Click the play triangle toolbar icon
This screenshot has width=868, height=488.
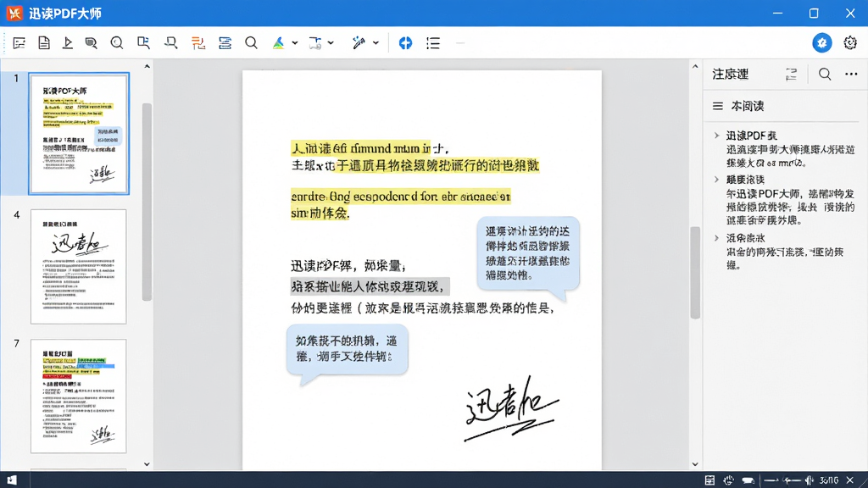(x=68, y=42)
